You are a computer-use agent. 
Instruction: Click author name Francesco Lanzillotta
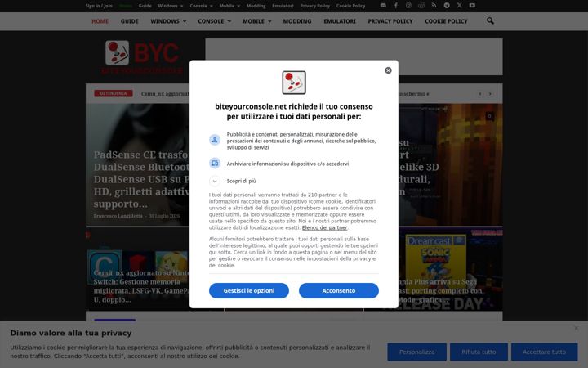[118, 216]
